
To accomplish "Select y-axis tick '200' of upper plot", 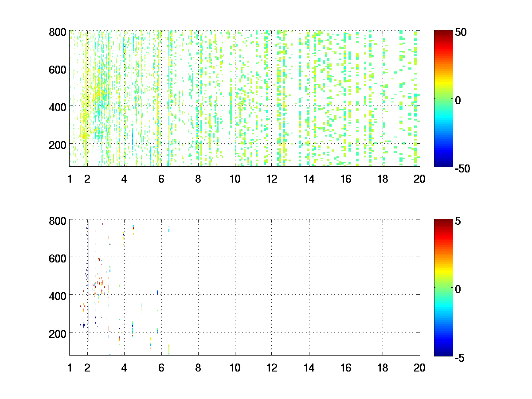I will 58,145.
